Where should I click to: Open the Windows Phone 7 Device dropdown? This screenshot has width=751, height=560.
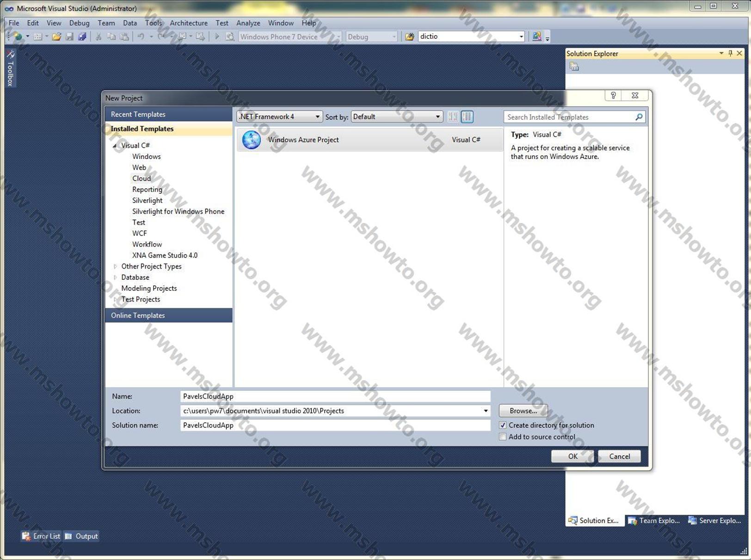[x=290, y=37]
